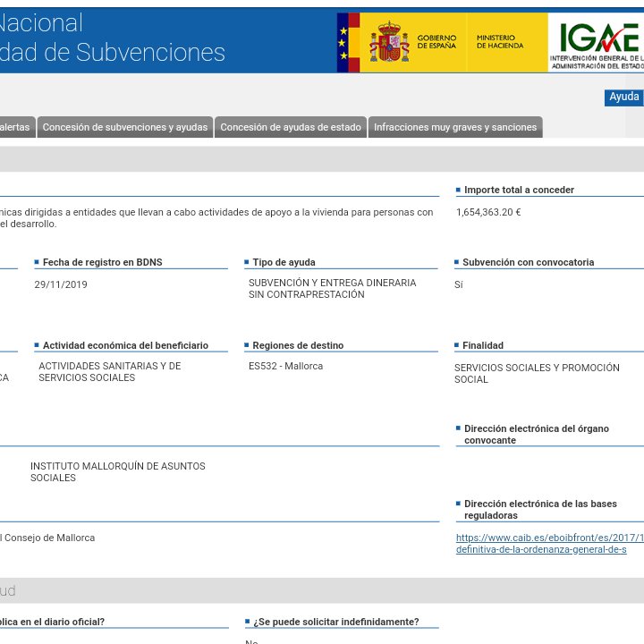The height and width of the screenshot is (644, 644).
Task: Click the diario oficial question label
Action: click(52, 622)
